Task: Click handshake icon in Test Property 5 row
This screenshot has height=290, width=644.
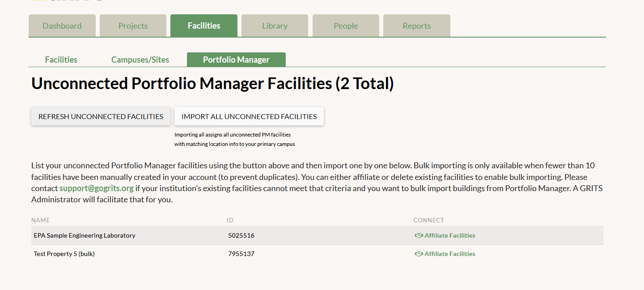Action: click(x=419, y=254)
